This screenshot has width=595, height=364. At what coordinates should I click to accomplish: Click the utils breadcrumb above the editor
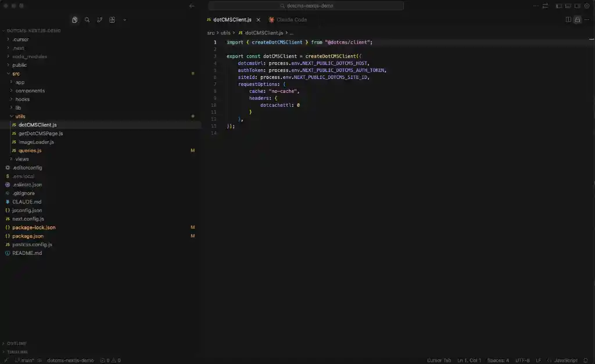pyautogui.click(x=225, y=33)
